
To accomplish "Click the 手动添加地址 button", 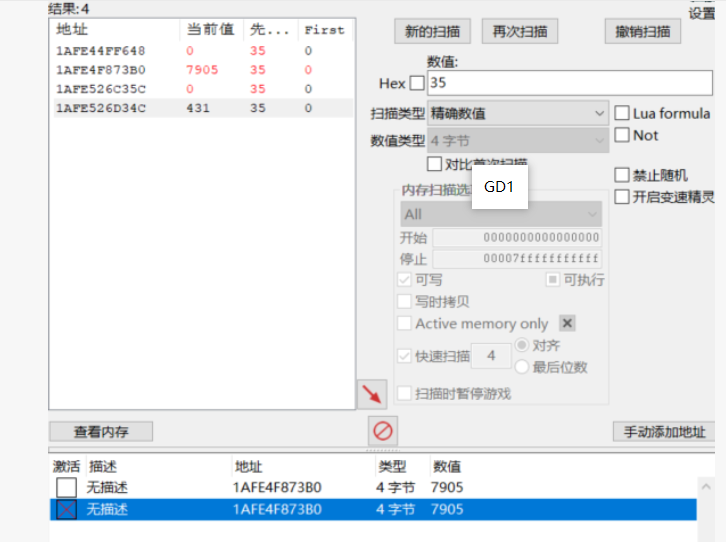I will pyautogui.click(x=664, y=431).
